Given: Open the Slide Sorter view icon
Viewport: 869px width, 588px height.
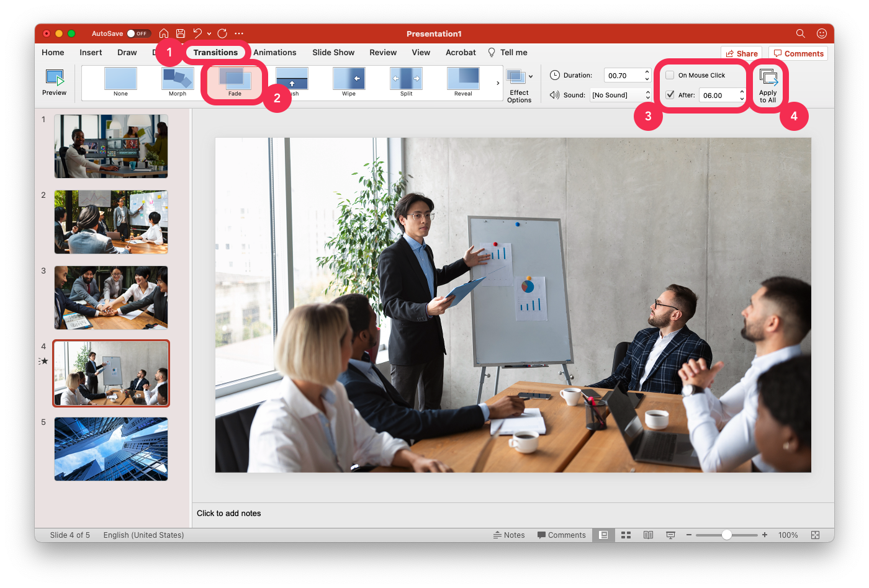Looking at the screenshot, I should (x=626, y=535).
